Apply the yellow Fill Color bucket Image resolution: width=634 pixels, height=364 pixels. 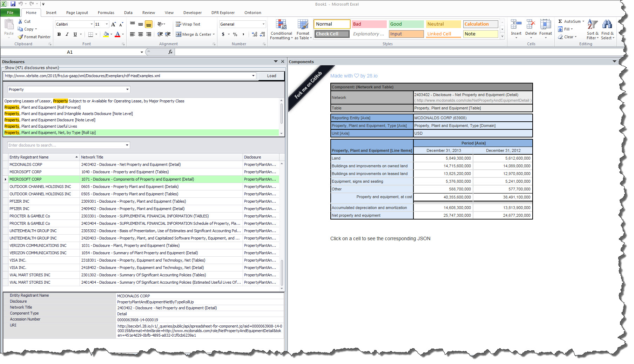(106, 34)
